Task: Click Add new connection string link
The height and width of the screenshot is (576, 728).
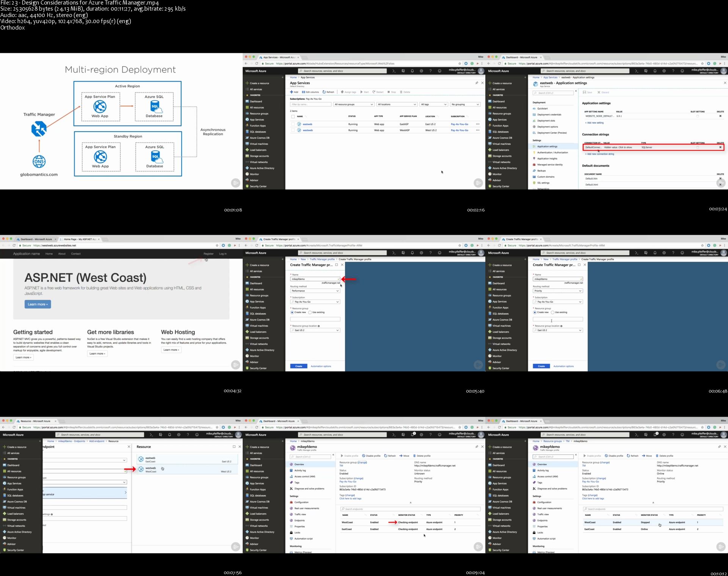Action: 599,154
